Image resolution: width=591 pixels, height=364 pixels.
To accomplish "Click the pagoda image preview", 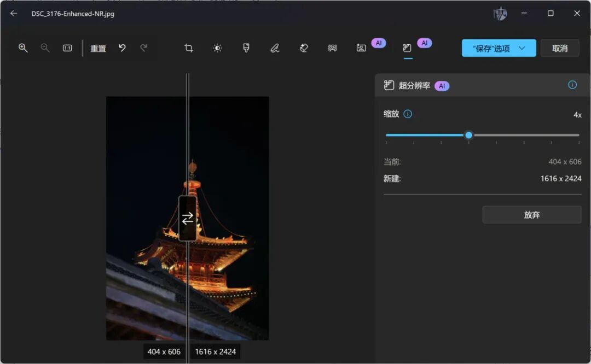I will pos(187,218).
